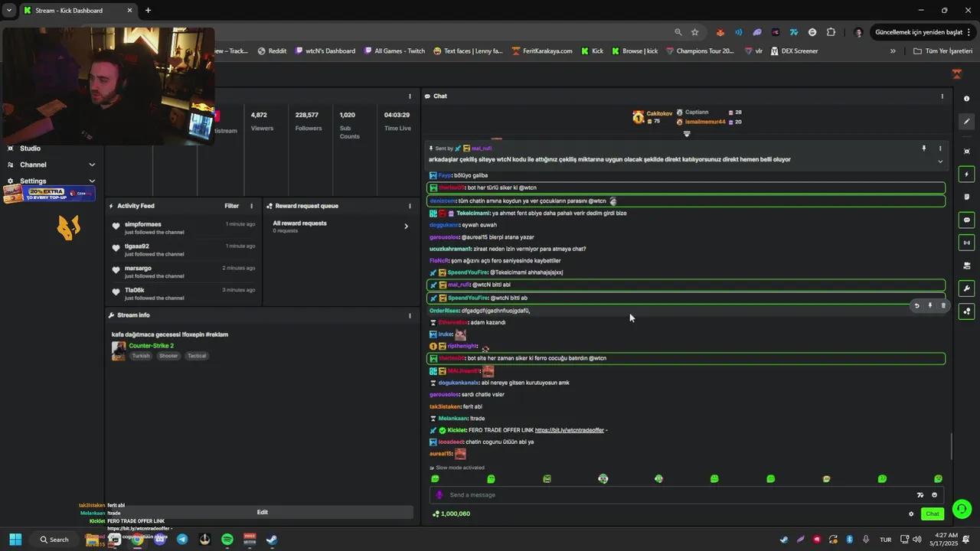Open the info icon in right sidebar

tap(966, 99)
